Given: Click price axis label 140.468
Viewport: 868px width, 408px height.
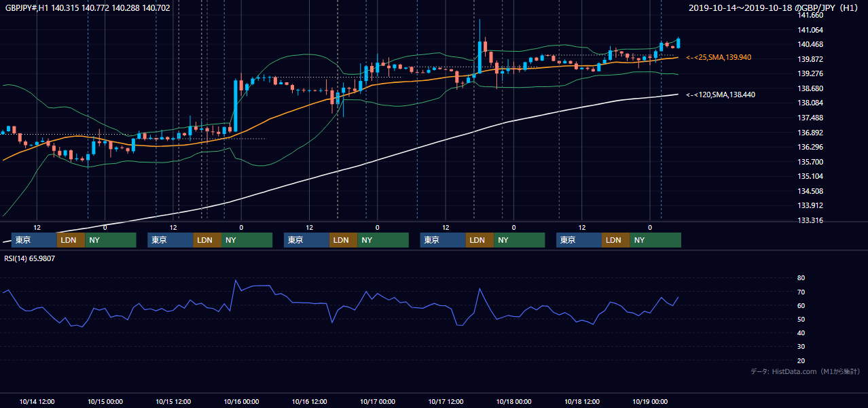Looking at the screenshot, I should coord(810,44).
